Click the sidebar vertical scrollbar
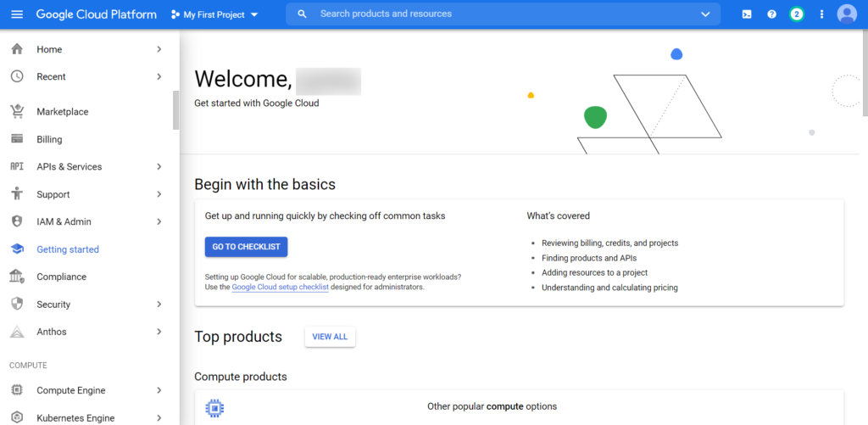 pos(176,110)
